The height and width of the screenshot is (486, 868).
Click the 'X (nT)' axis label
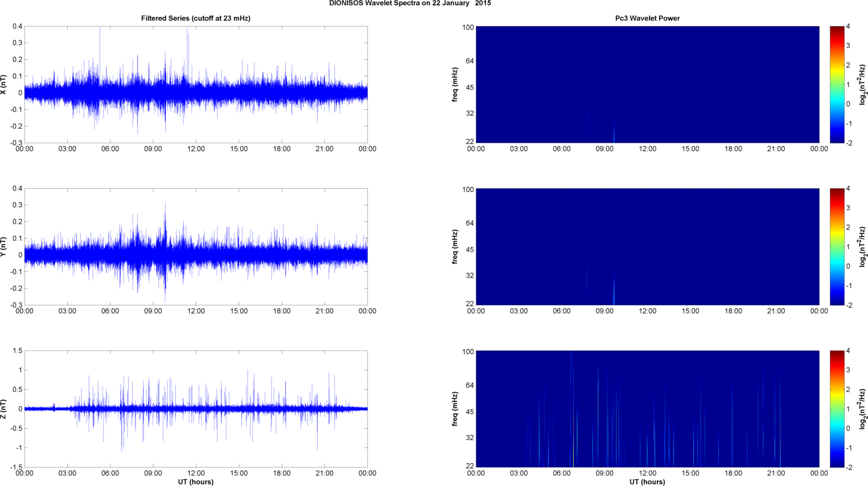[x=4, y=85]
